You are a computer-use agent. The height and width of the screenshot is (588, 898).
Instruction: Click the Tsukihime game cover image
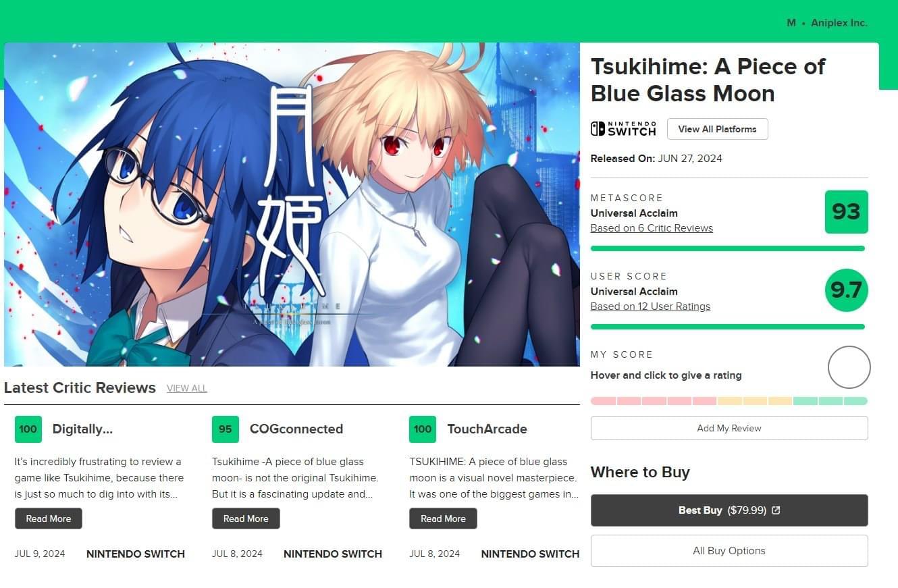tap(292, 205)
